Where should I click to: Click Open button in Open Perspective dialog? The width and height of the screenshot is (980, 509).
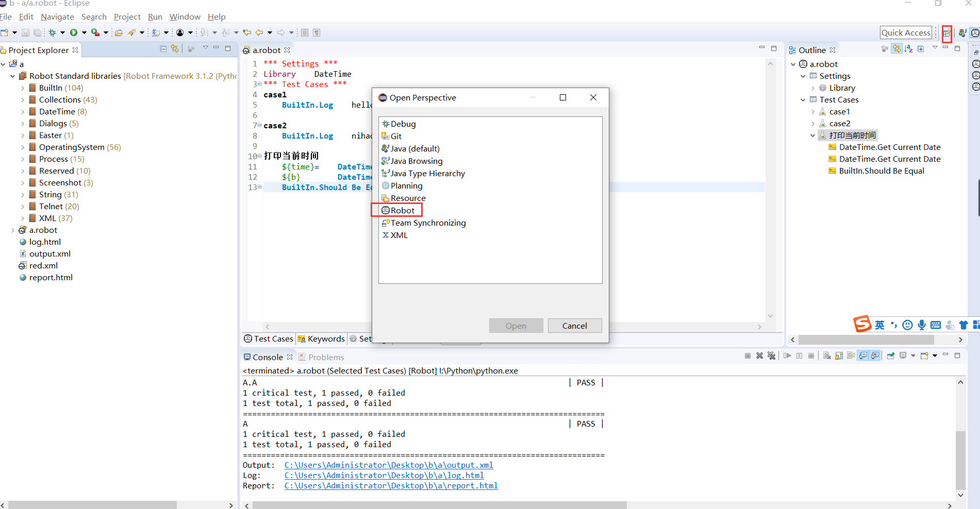[x=516, y=326]
